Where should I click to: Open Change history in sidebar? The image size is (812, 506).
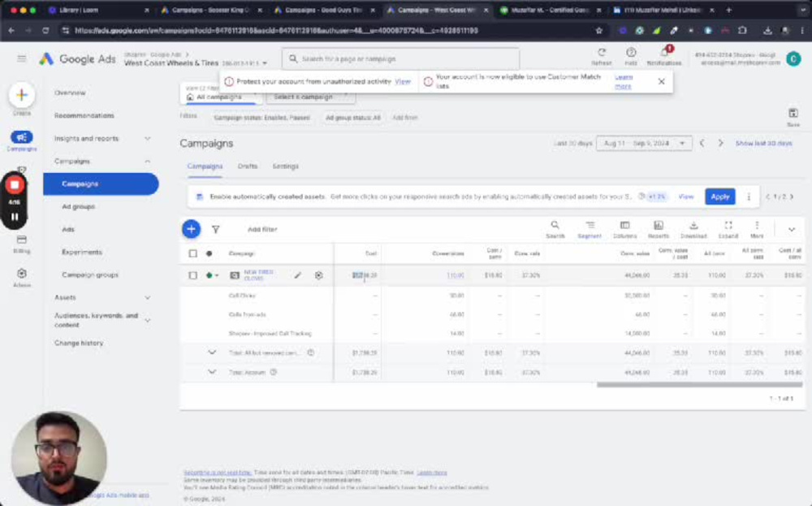point(79,343)
